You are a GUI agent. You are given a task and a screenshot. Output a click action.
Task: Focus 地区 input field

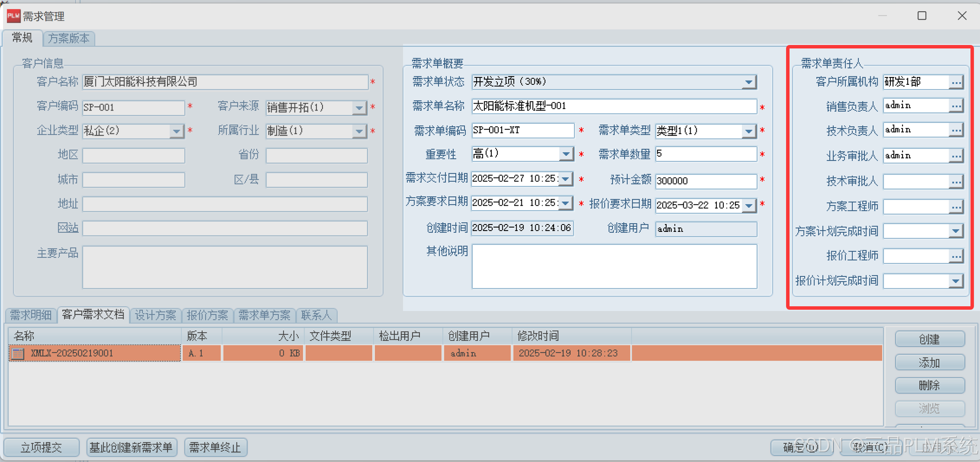(x=133, y=155)
